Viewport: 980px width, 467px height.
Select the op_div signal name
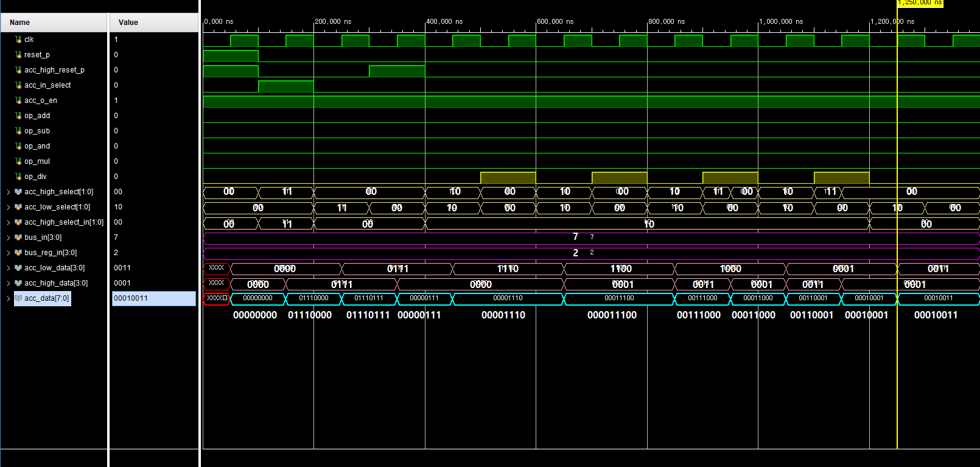[35, 177]
